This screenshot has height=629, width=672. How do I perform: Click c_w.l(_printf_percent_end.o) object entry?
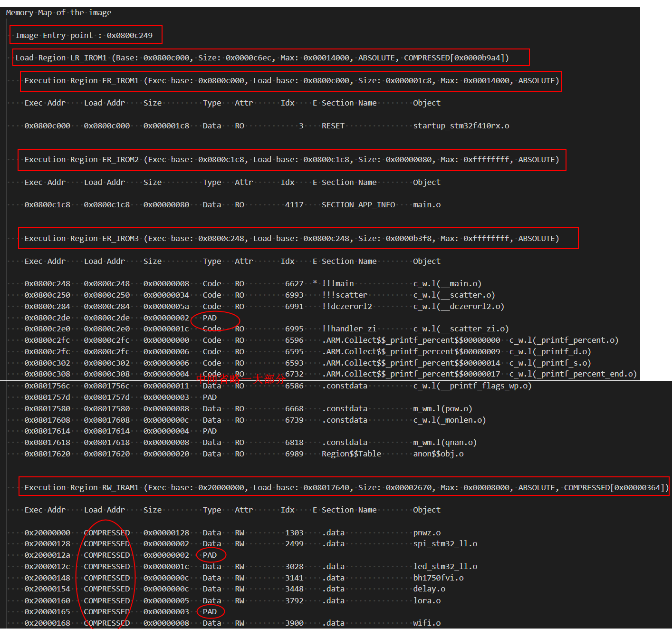(573, 374)
